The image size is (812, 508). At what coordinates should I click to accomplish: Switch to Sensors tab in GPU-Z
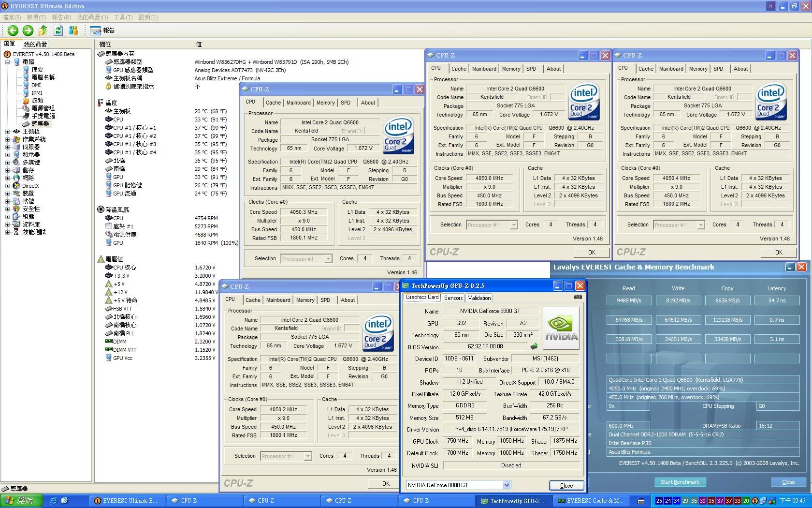[x=453, y=298]
